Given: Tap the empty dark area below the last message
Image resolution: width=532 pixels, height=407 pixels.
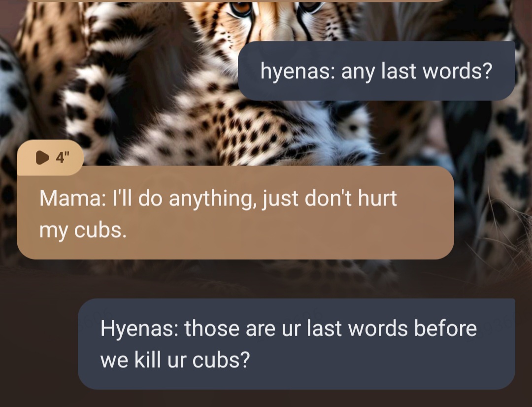Looking at the screenshot, I should (x=266, y=399).
